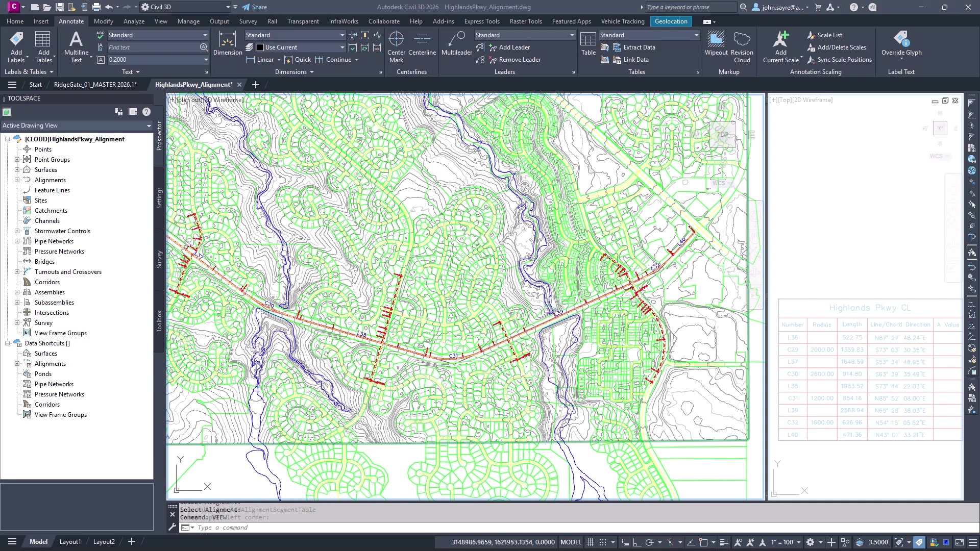The width and height of the screenshot is (980, 551).
Task: Toggle polar tracking in status bar
Action: [649, 542]
